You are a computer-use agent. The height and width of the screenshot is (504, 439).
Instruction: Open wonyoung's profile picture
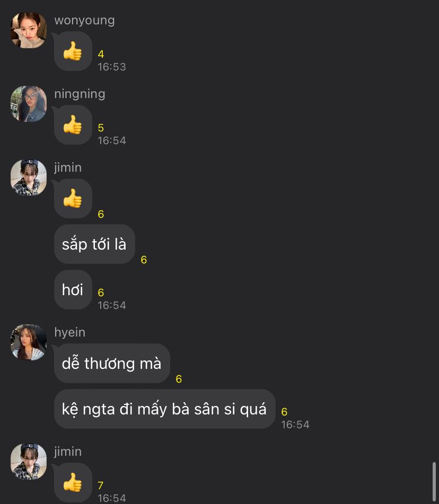point(29,30)
